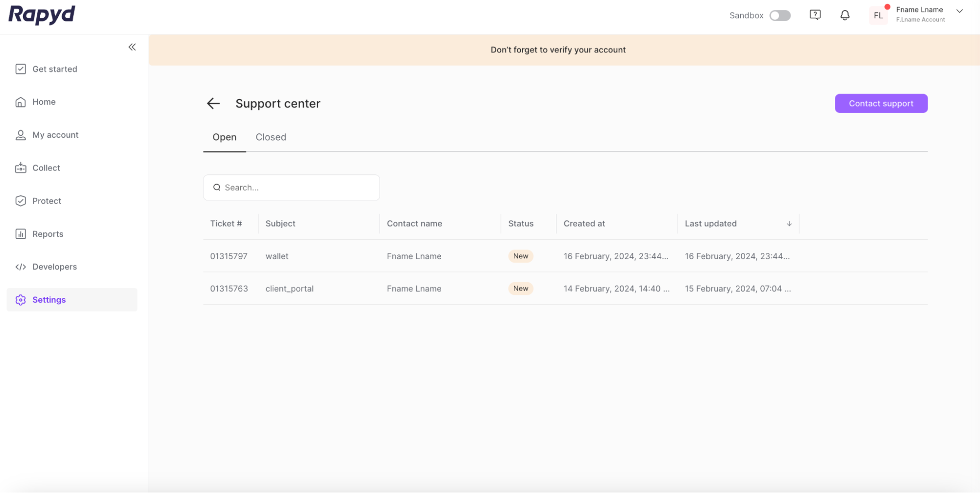
Task: Open the help question-mark icon
Action: [815, 15]
